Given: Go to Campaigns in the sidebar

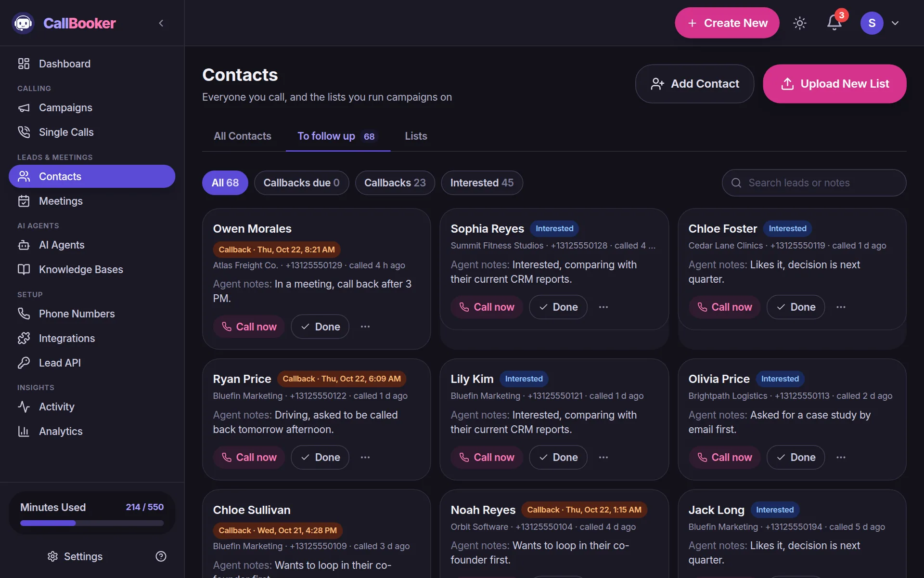Looking at the screenshot, I should pos(92,107).
